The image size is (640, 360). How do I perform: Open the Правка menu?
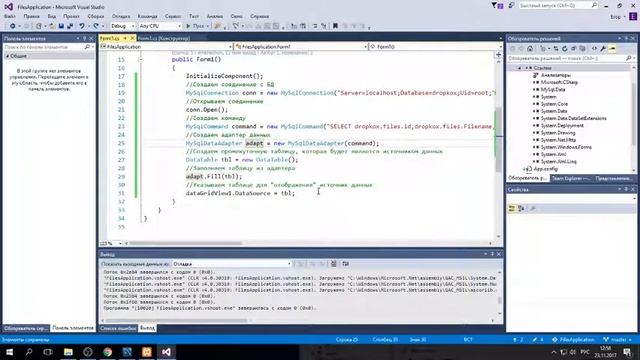[31, 16]
